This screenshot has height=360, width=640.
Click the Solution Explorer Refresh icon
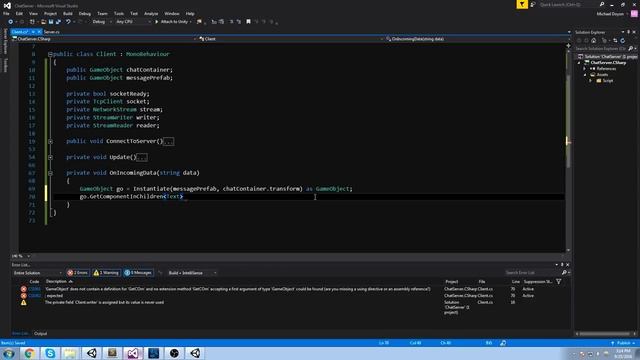click(x=623, y=40)
